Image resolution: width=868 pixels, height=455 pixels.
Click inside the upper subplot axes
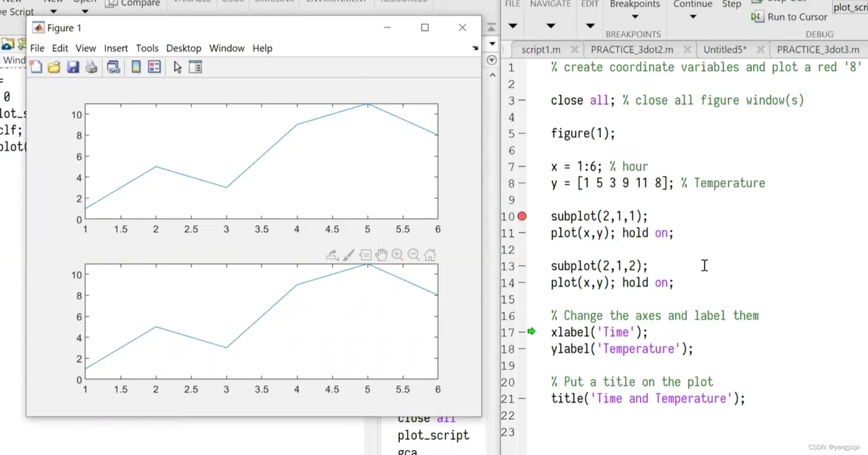pyautogui.click(x=261, y=161)
